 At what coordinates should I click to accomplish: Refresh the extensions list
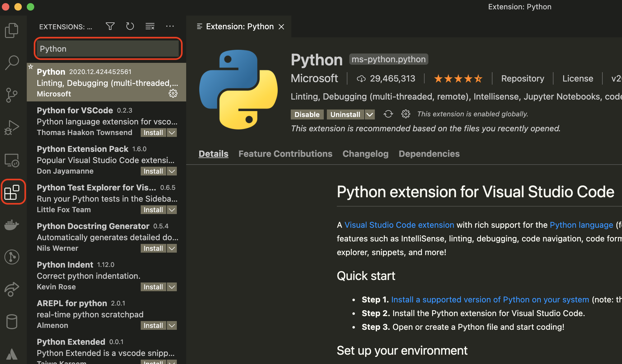[x=130, y=26]
